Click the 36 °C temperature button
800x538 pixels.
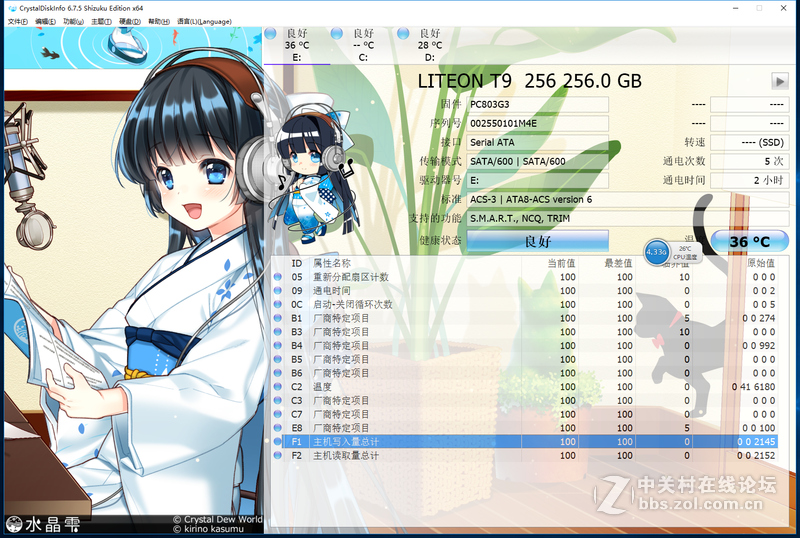749,241
